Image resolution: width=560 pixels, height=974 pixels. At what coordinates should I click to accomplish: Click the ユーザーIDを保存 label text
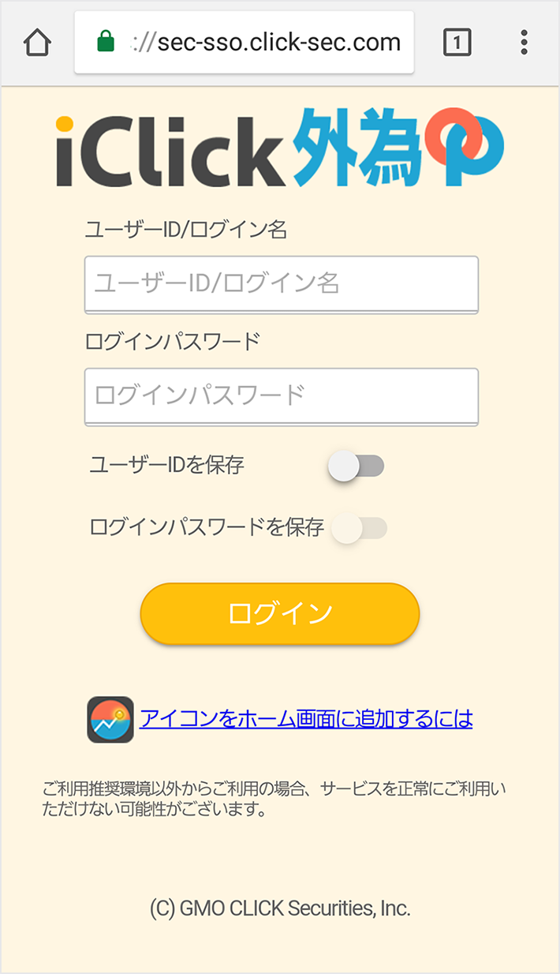[x=167, y=465]
